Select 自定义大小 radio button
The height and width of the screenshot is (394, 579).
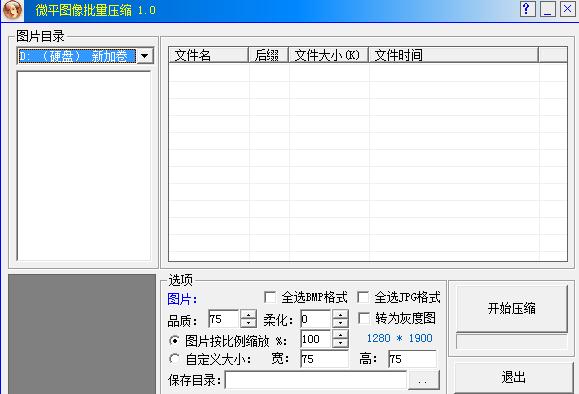[174, 359]
